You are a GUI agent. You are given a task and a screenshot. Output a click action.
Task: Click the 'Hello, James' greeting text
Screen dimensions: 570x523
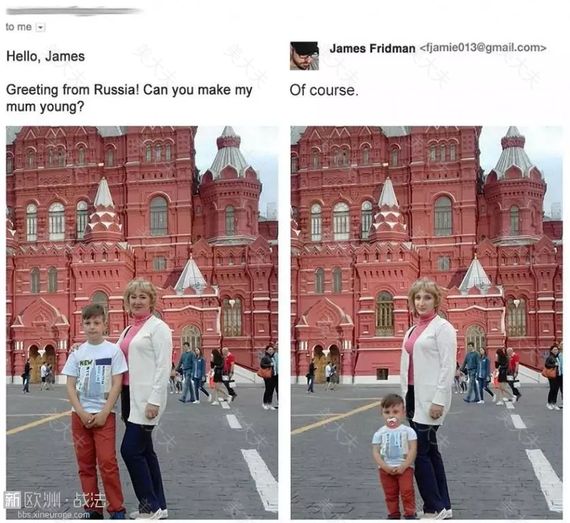(45, 56)
